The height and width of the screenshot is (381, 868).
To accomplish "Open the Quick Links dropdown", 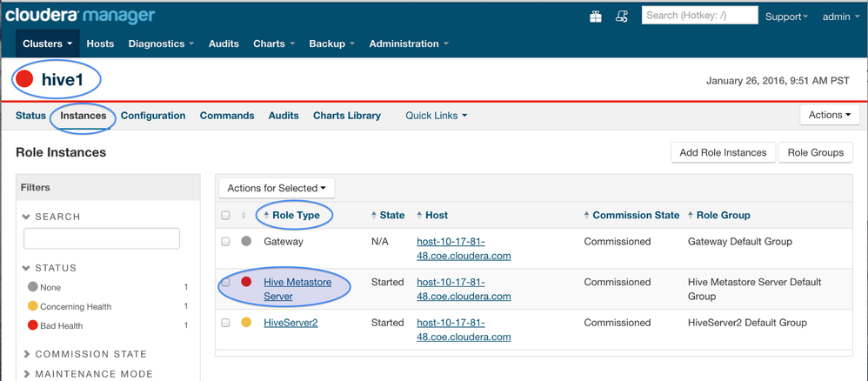I will (x=436, y=116).
